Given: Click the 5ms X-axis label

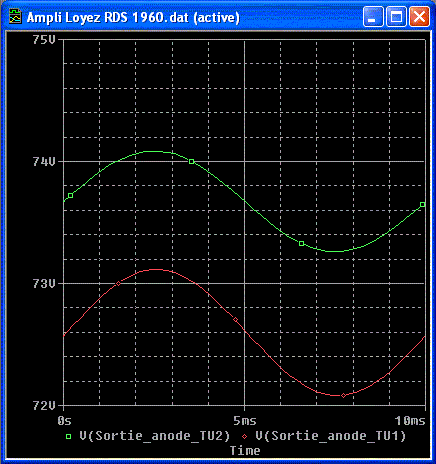Looking at the screenshot, I should (x=245, y=421).
